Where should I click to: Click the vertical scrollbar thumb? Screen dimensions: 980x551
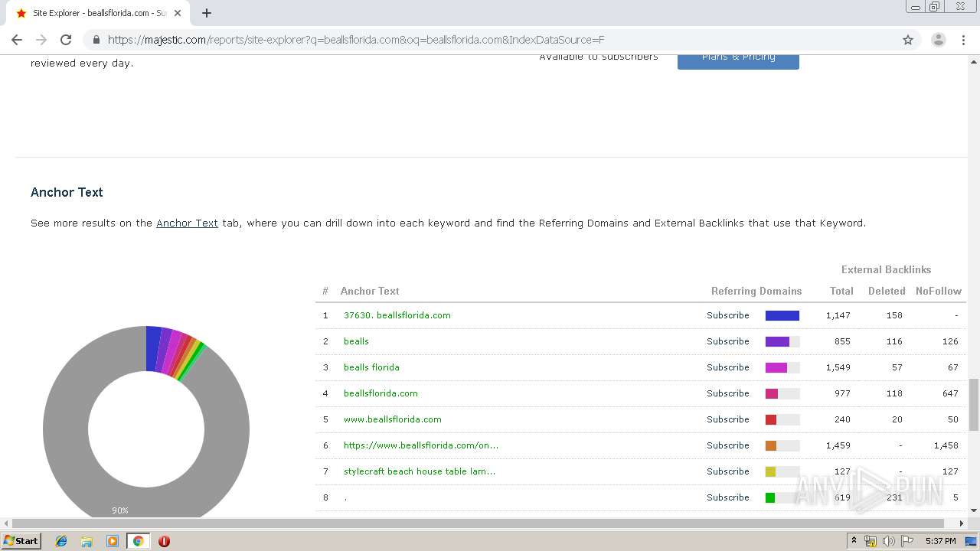tap(974, 405)
